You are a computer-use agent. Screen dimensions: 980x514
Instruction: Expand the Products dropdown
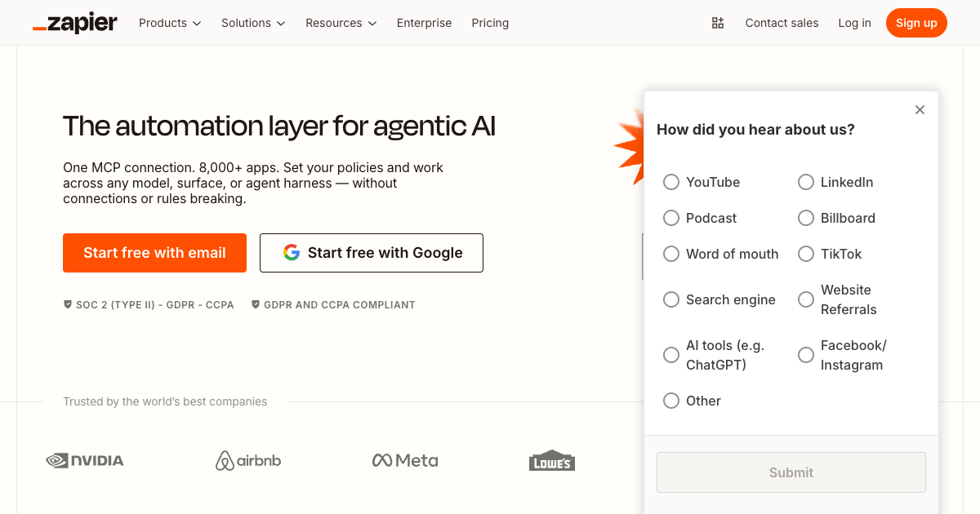pos(169,23)
